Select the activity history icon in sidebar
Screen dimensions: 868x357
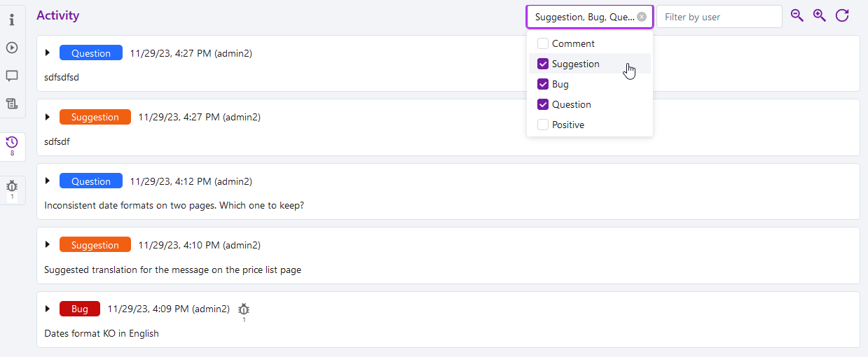[x=12, y=143]
